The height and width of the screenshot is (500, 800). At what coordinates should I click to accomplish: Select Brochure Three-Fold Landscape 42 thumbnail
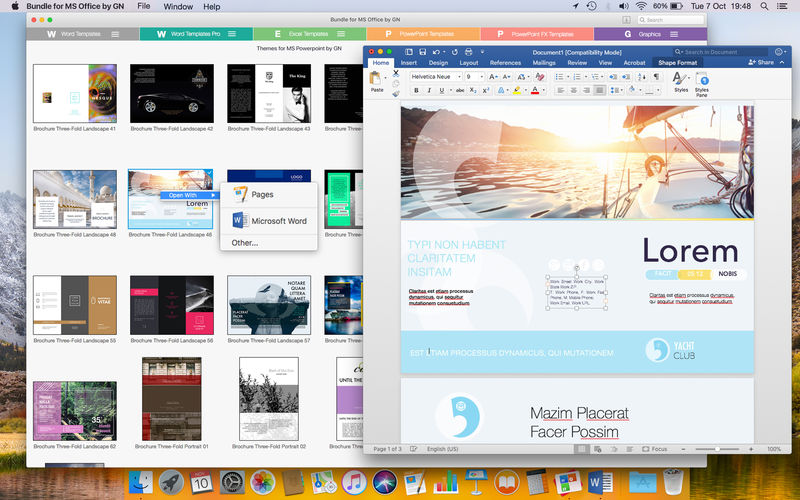[x=172, y=93]
